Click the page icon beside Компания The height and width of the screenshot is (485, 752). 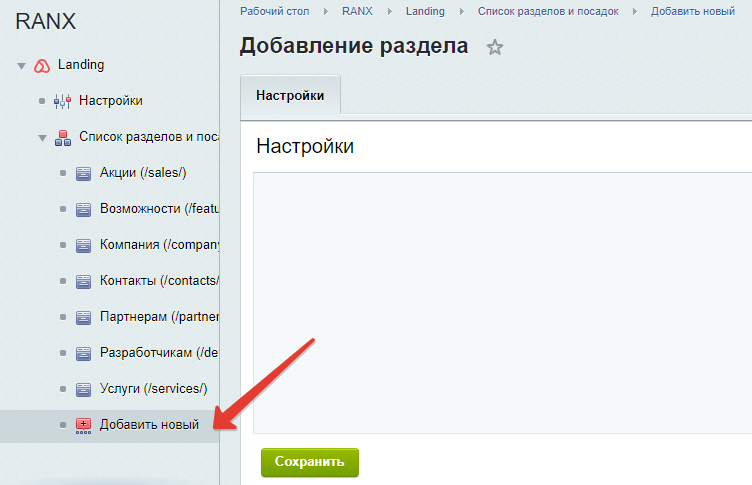[x=83, y=246]
